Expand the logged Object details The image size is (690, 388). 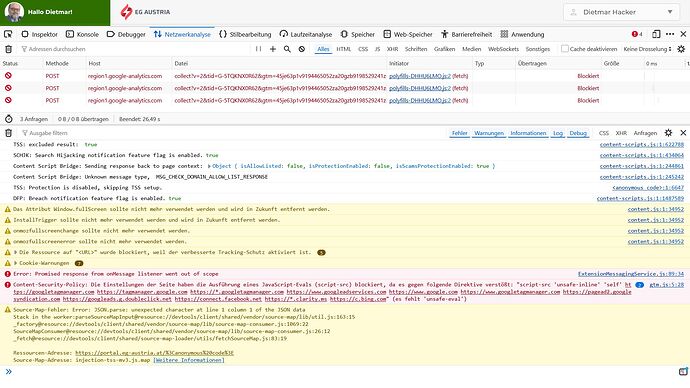coord(209,166)
